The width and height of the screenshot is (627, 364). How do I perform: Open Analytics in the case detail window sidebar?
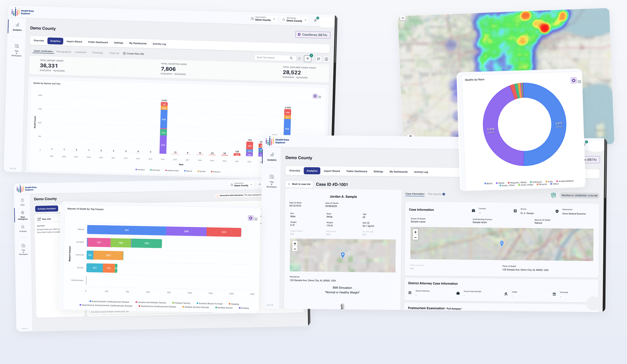[272, 157]
